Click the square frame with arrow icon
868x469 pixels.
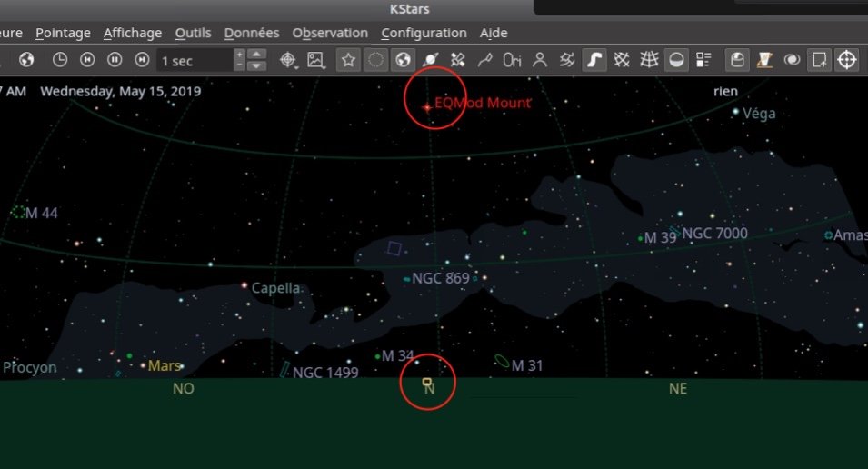tap(819, 60)
